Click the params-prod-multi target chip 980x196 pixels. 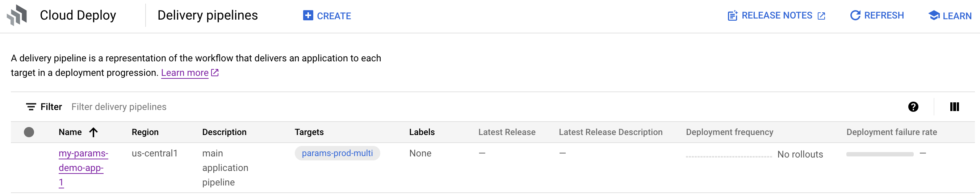pos(337,153)
